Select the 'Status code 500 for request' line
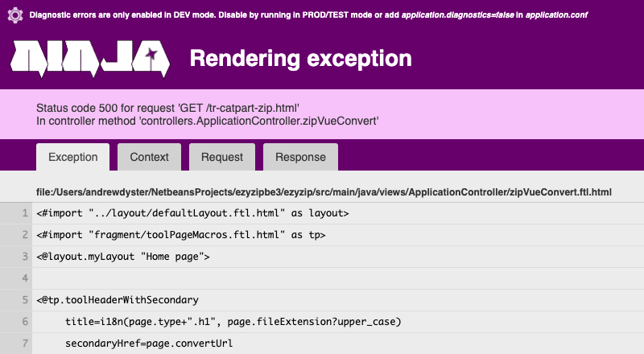 167,108
